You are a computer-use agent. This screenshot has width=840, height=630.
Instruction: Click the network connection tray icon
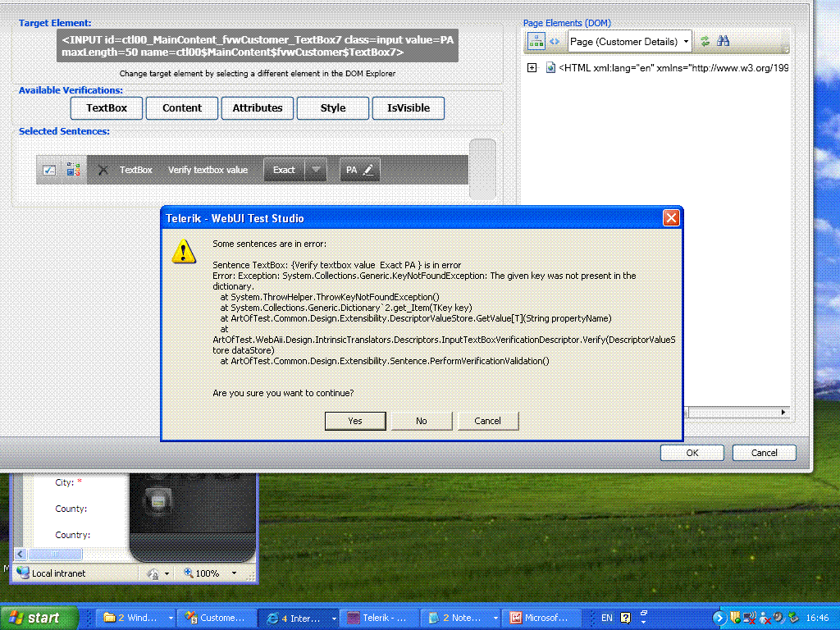[x=750, y=618]
